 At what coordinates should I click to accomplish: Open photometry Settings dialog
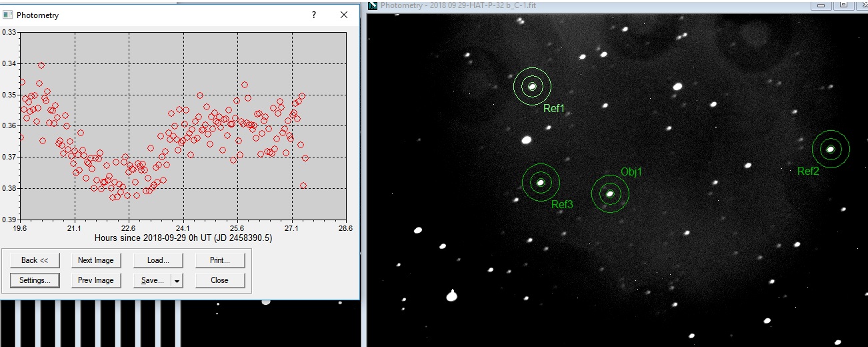[35, 280]
